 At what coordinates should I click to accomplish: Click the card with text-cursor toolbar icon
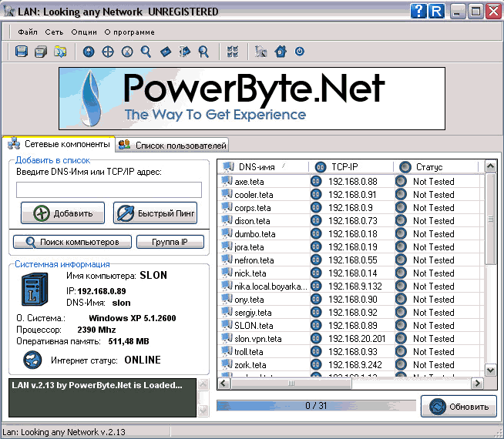coord(185,52)
